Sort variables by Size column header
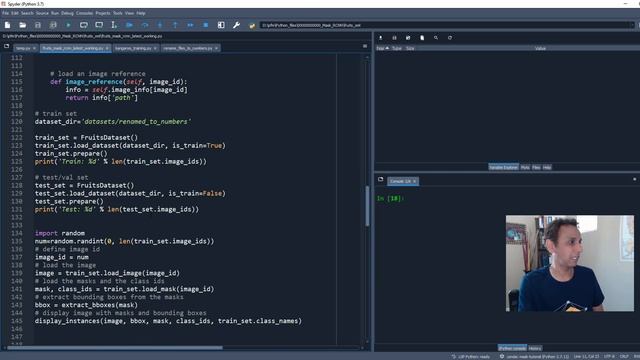This screenshot has height=360, width=640. coord(410,48)
